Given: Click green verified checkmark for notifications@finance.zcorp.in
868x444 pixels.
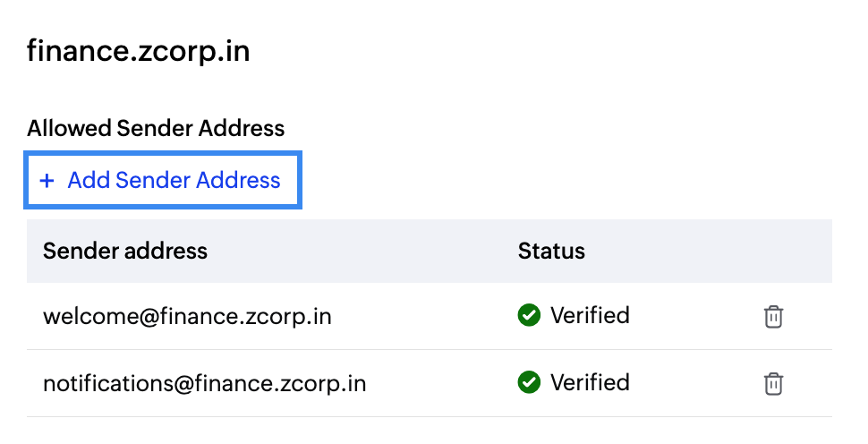Looking at the screenshot, I should [x=529, y=382].
